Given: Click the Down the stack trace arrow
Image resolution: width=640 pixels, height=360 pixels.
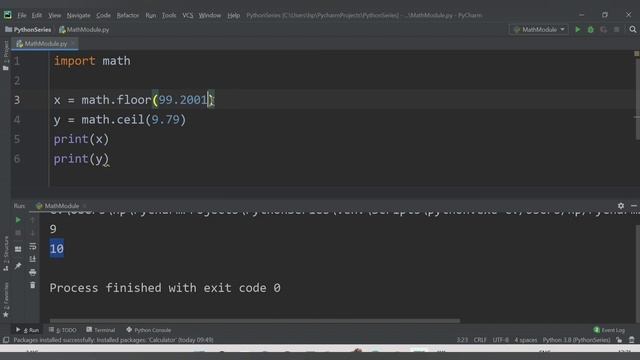Looking at the screenshot, I should (x=33, y=233).
